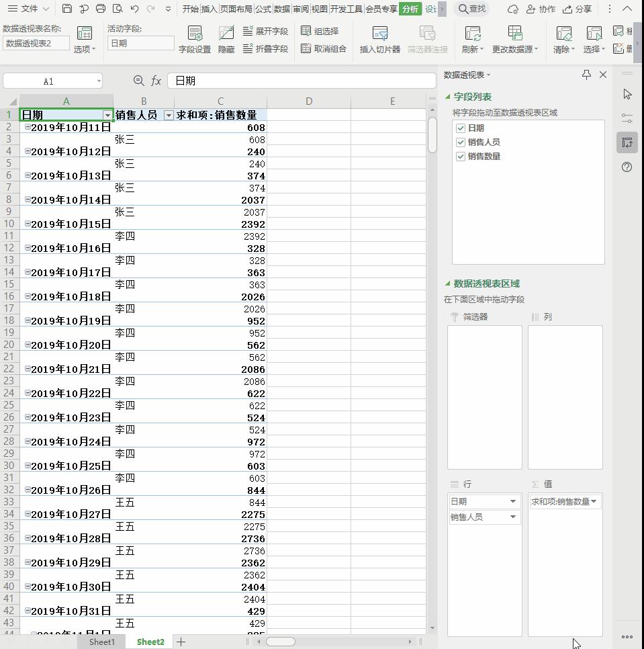644x649 pixels.
Task: Click the vertical scrollbar thumb
Action: 432,135
